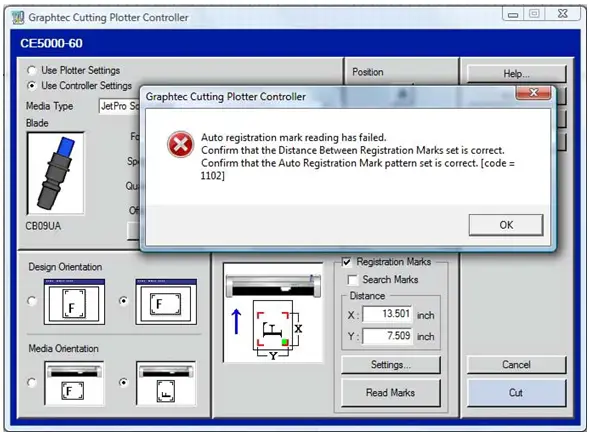Open the Media Type combo box
The width and height of the screenshot is (589, 432).
119,106
